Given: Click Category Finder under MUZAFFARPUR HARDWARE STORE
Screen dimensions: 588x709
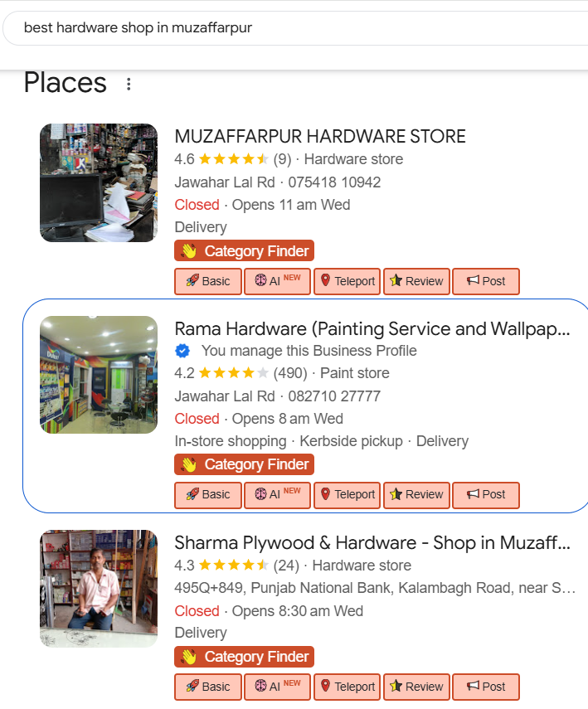Looking at the screenshot, I should tap(245, 251).
